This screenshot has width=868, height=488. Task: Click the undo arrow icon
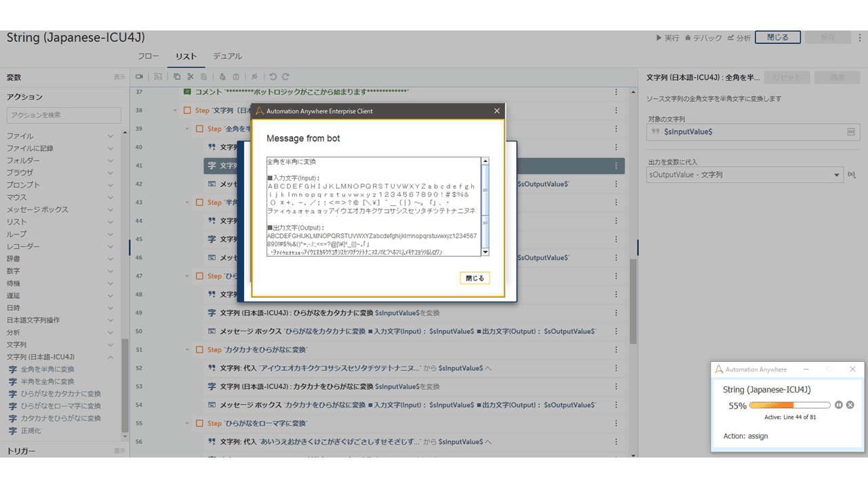(x=273, y=77)
